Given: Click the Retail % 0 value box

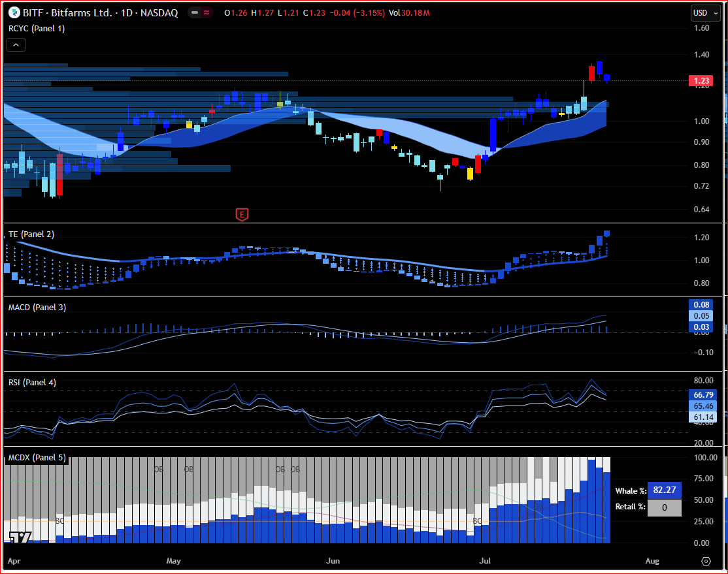Looking at the screenshot, I should [x=665, y=507].
